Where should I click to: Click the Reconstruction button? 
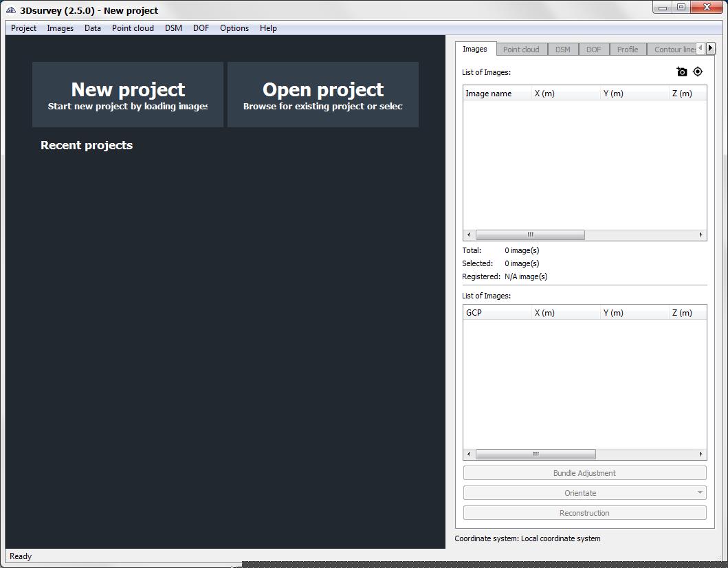pos(584,513)
